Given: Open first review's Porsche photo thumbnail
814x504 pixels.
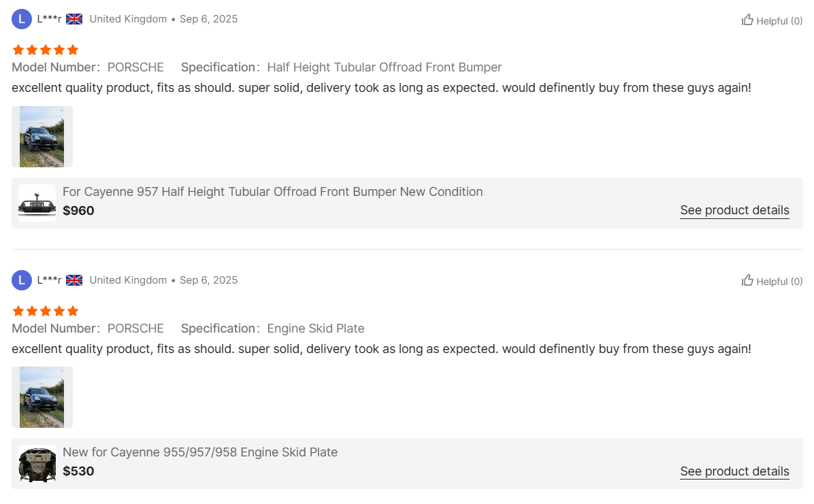Looking at the screenshot, I should click(42, 137).
